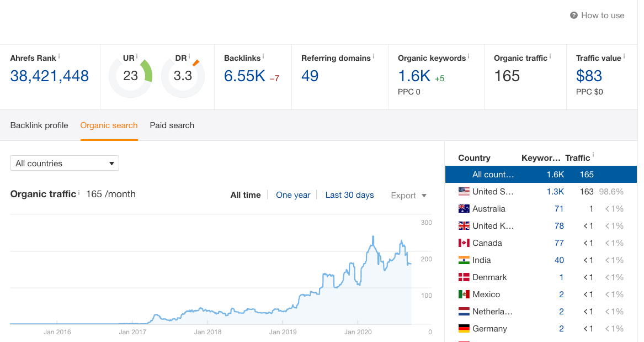Click Backlinks change indicator -7
The width and height of the screenshot is (644, 342).
[x=274, y=78]
